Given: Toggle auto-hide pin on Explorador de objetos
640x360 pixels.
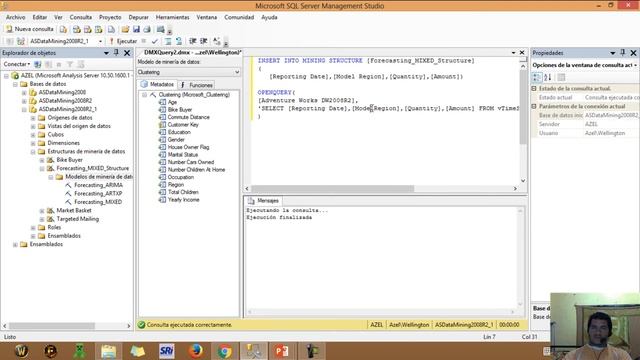Looking at the screenshot, I should [116, 53].
